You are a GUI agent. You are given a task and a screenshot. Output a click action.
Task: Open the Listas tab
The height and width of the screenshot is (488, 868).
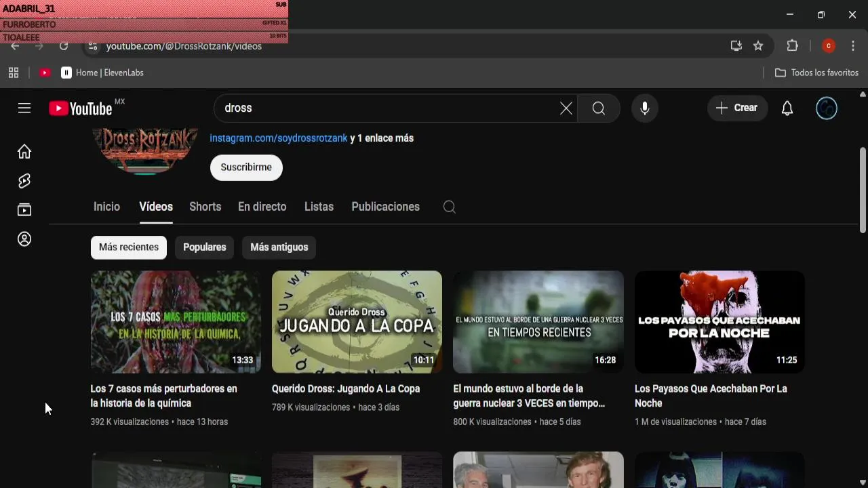coord(319,207)
